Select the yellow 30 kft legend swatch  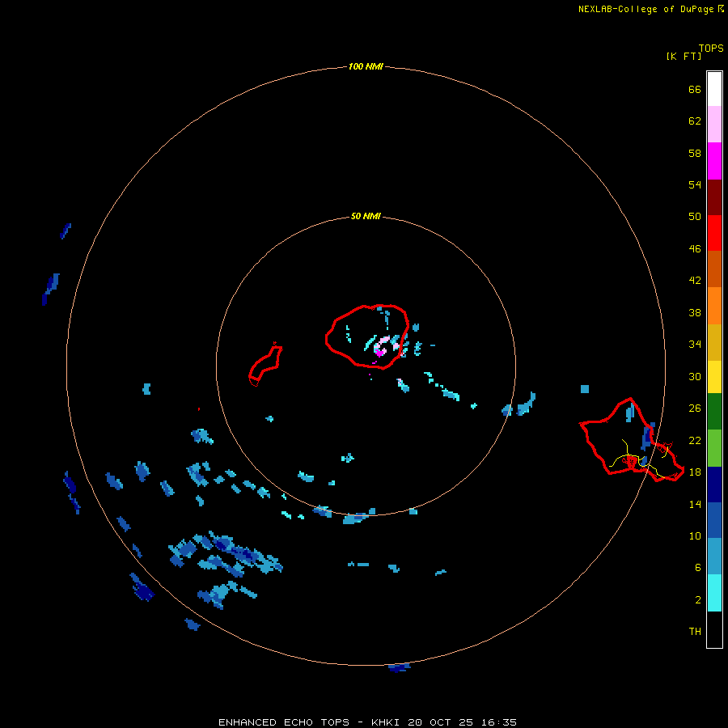point(714,377)
